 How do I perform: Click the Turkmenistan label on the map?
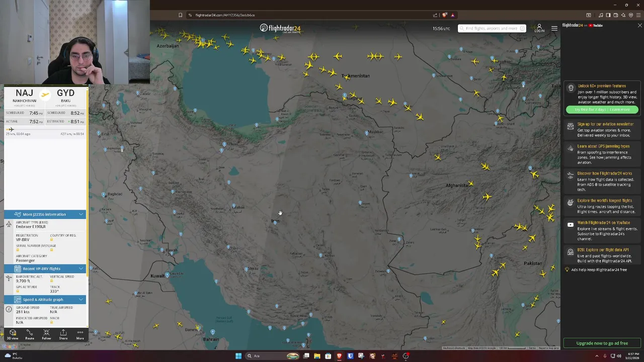point(356,76)
